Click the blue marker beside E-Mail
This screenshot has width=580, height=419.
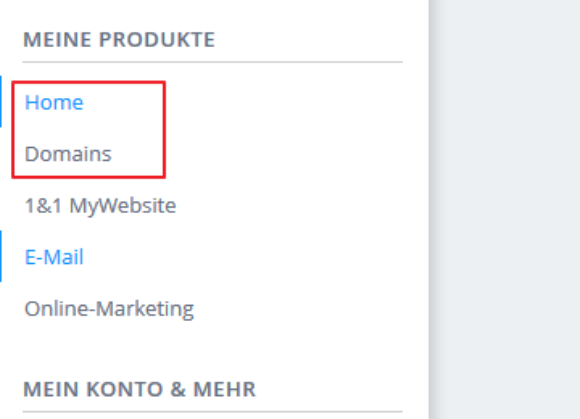[1, 256]
